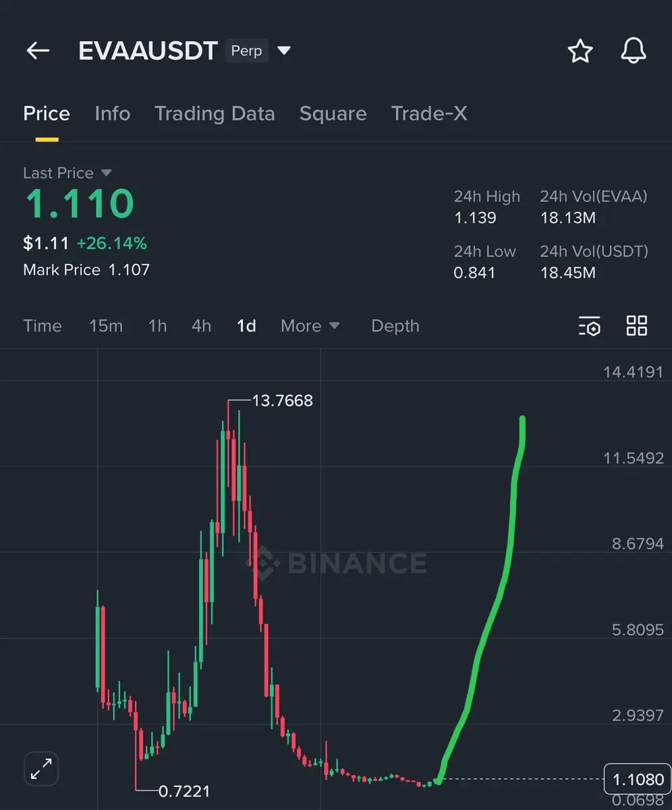Open the EVAAUSDT pair selector dropdown arrow
Screen dimensions: 672x810
pyautogui.click(x=284, y=51)
